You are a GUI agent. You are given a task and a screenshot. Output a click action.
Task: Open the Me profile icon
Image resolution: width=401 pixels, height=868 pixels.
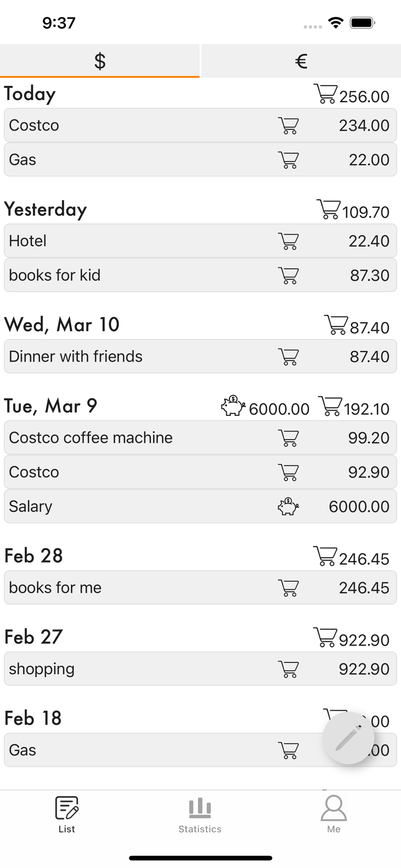tap(334, 808)
